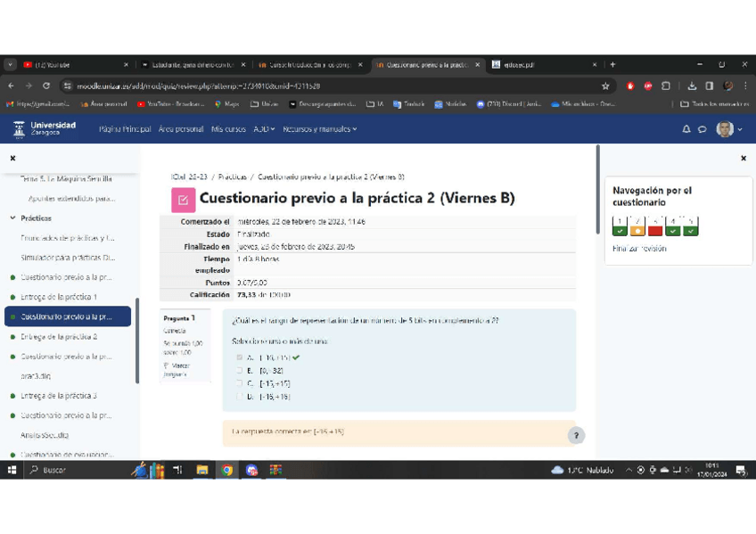Click the help question mark button
This screenshot has width=756, height=534.
pos(576,435)
